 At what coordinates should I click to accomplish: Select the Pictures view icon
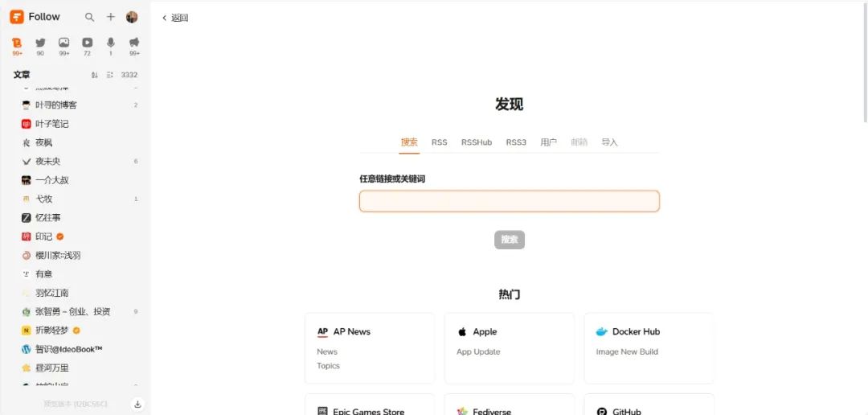[x=64, y=43]
